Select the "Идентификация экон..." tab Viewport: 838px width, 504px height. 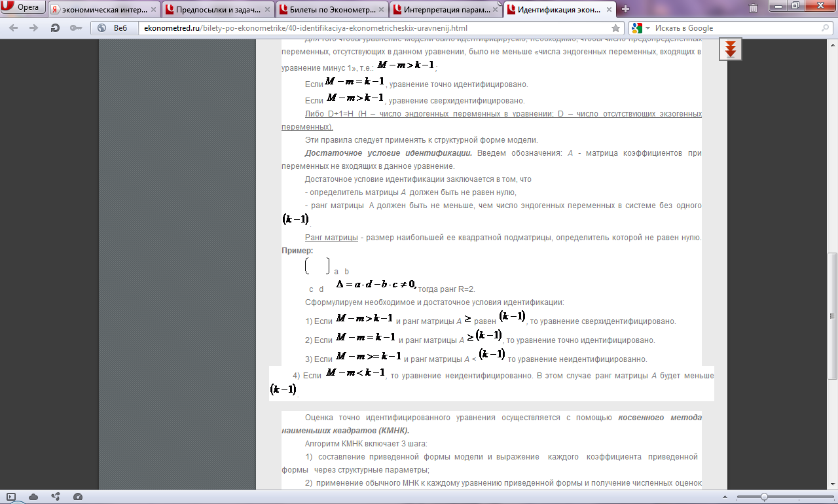tap(560, 10)
